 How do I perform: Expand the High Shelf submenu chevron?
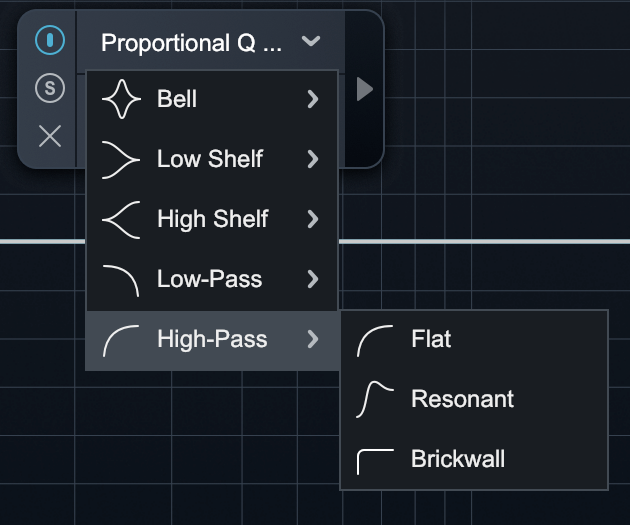[313, 219]
